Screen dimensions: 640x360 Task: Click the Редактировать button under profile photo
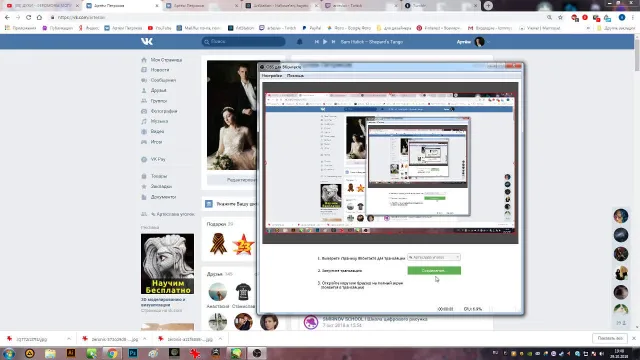[x=232, y=180]
